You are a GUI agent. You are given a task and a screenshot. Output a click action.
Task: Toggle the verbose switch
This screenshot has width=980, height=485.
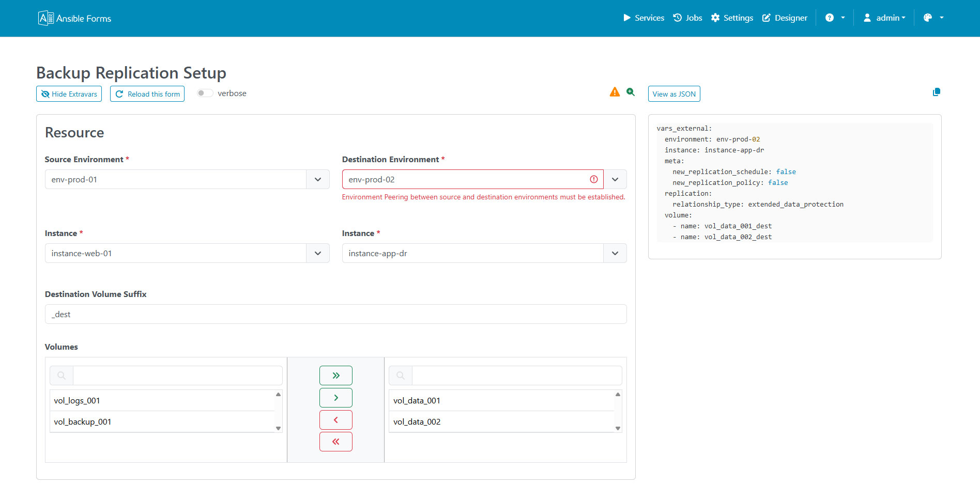click(x=205, y=93)
